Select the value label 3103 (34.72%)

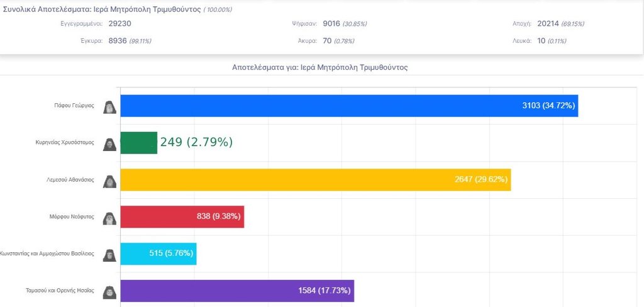point(548,106)
